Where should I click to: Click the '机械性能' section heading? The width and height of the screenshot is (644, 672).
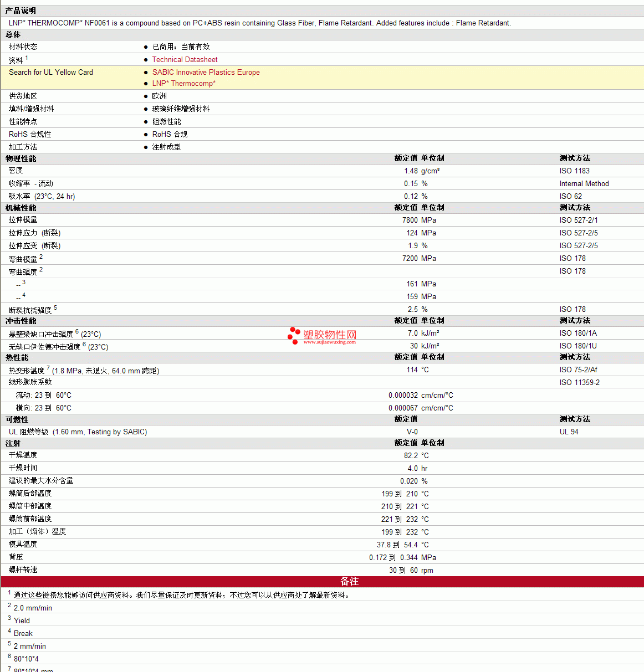pos(21,208)
